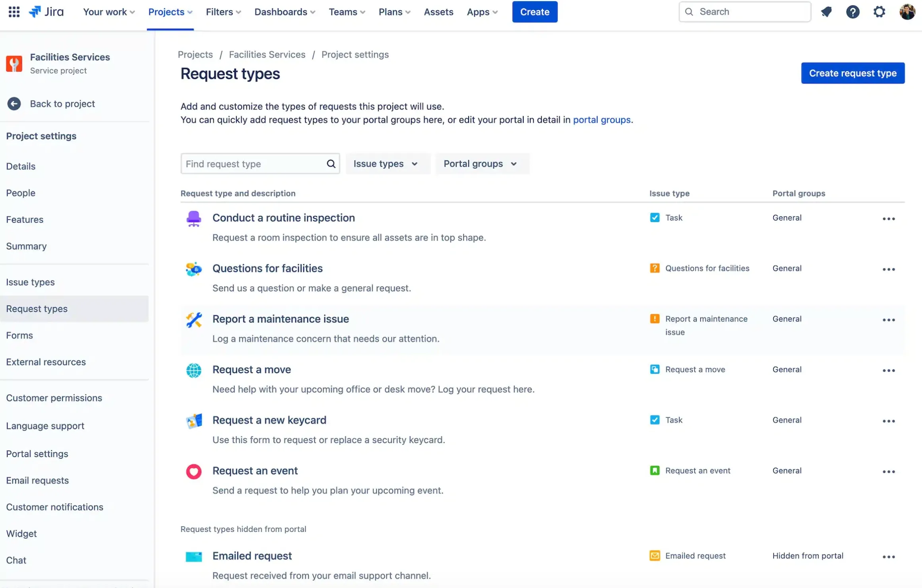Image resolution: width=922 pixels, height=588 pixels.
Task: Click the search magnifier in Find request type
Action: click(x=331, y=164)
